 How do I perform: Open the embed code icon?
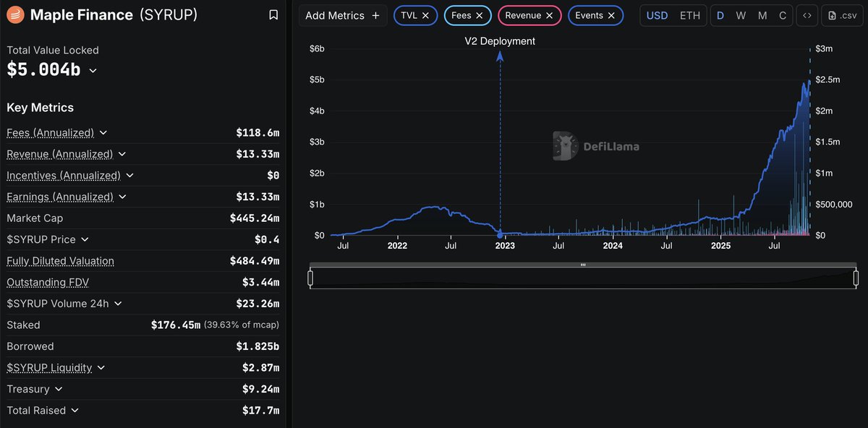click(x=807, y=15)
